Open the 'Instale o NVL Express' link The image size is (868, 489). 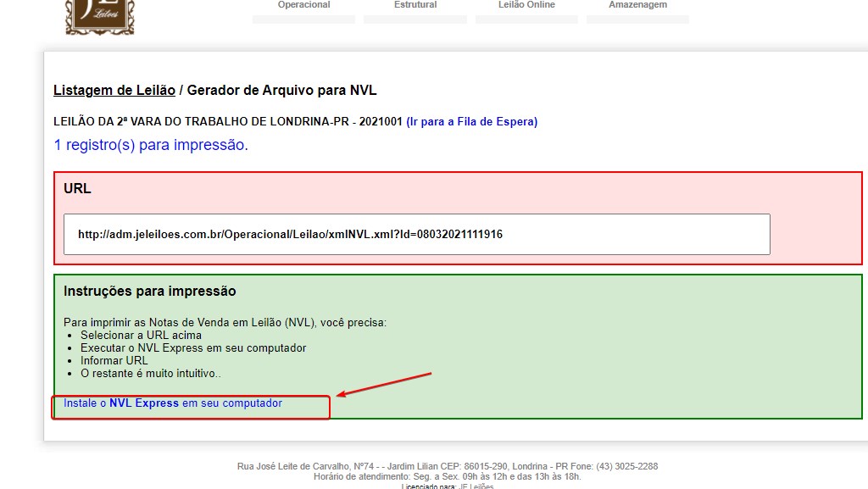173,403
